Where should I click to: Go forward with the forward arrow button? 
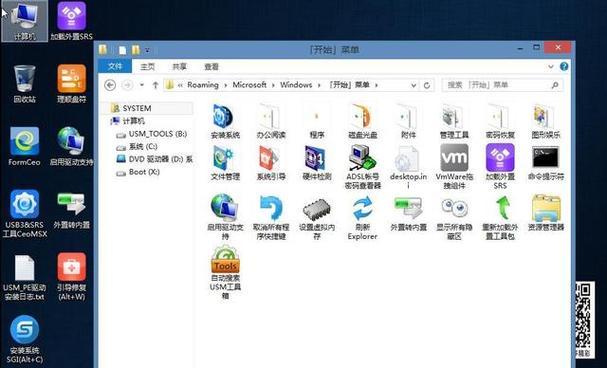(127, 85)
